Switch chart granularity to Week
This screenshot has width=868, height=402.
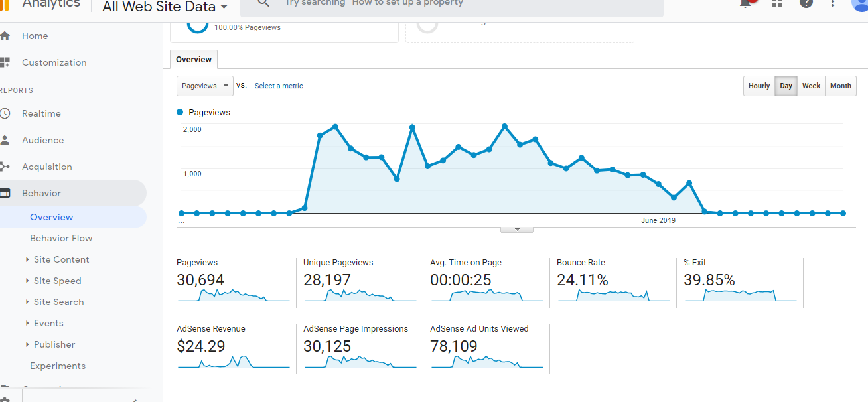(811, 86)
